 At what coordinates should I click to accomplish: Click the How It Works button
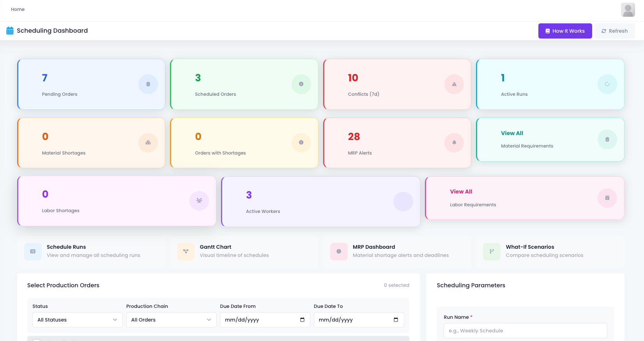565,31
